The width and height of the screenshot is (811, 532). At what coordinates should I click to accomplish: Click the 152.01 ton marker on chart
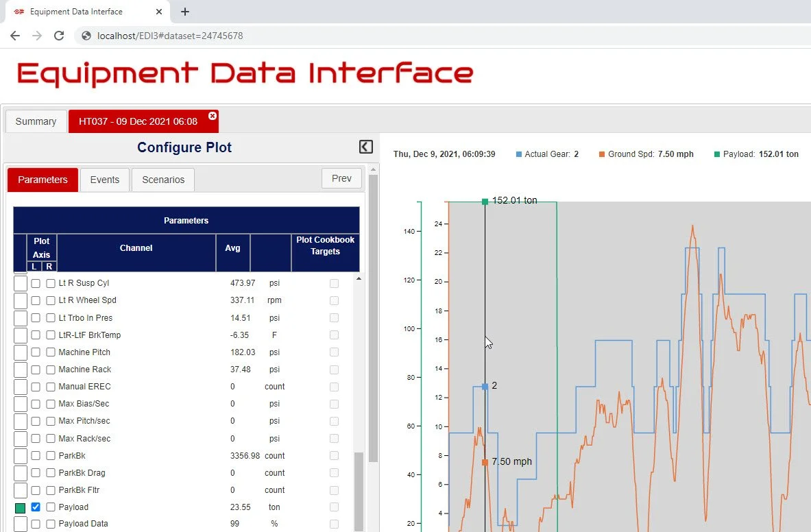tap(485, 202)
